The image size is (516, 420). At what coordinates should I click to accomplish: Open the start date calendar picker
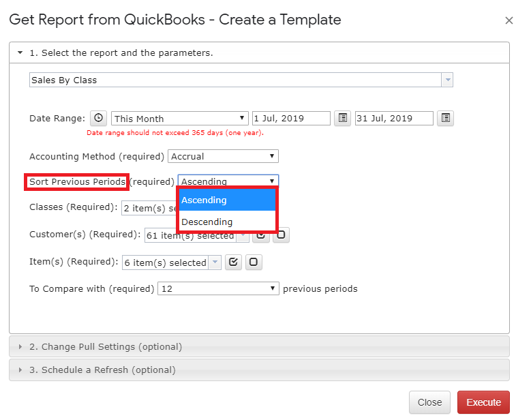pos(343,118)
